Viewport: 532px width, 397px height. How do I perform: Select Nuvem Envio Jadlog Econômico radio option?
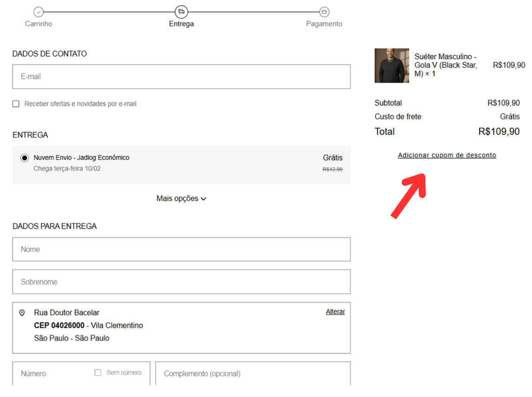tap(25, 158)
